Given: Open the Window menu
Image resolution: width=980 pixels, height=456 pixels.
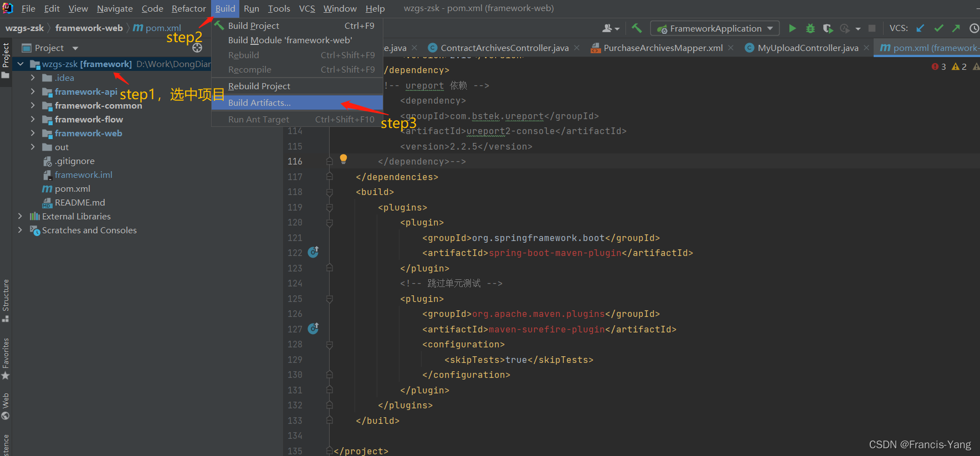Looking at the screenshot, I should 340,8.
